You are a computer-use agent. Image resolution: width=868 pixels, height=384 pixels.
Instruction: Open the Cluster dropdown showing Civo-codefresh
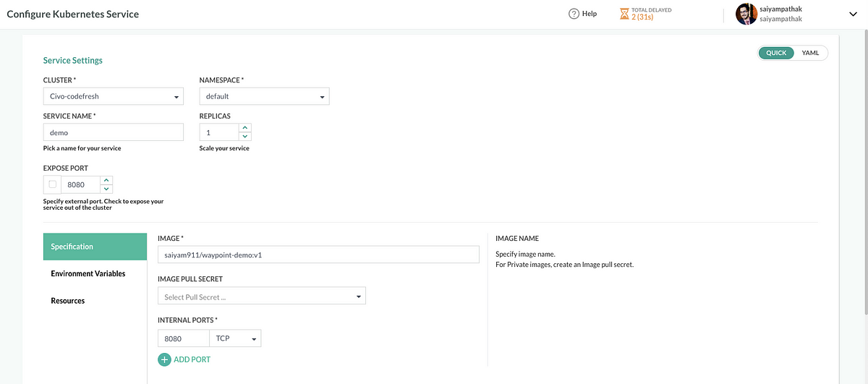click(x=114, y=96)
